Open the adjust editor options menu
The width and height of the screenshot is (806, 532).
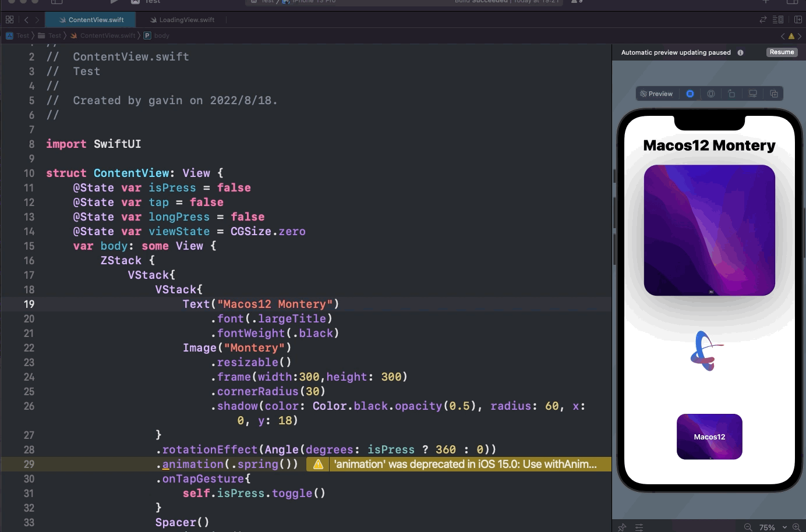click(x=778, y=19)
